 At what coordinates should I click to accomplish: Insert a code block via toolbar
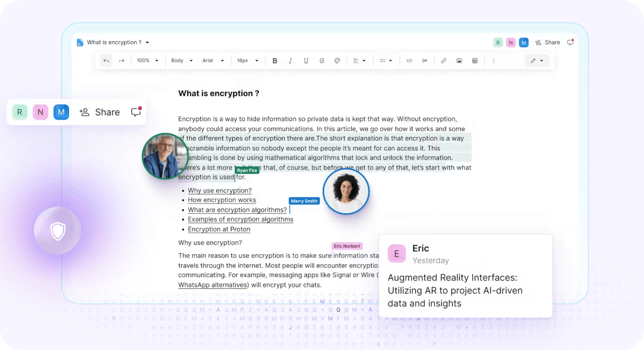coord(409,61)
